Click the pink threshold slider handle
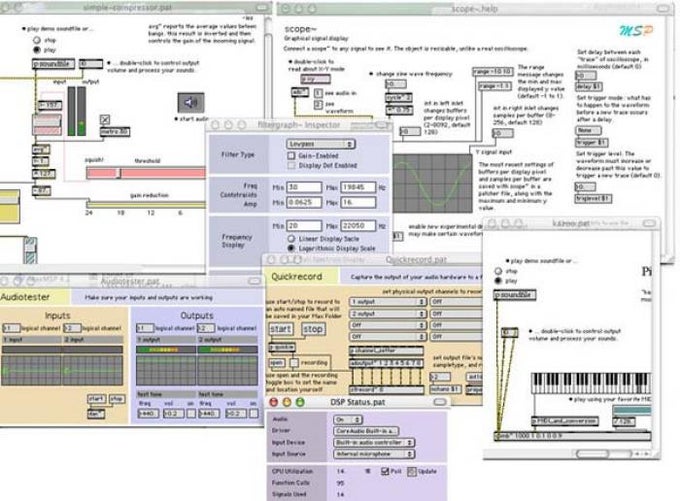The width and height of the screenshot is (680, 501). 118,173
